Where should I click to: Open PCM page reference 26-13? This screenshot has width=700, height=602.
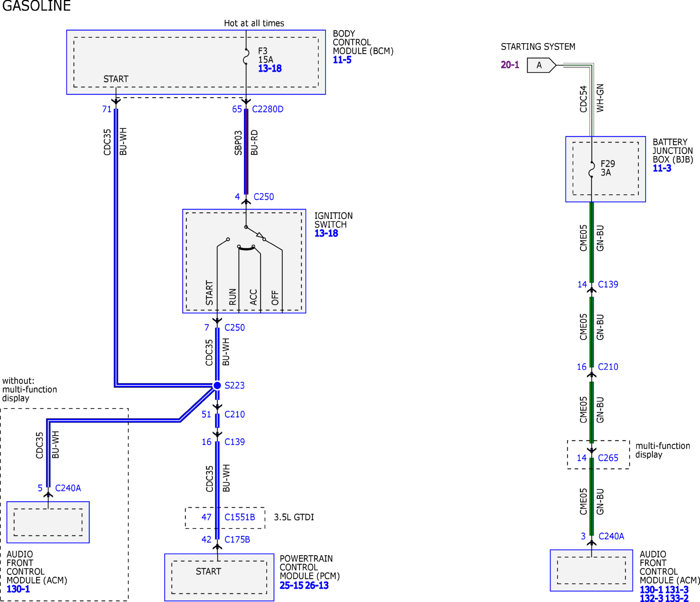tap(316, 586)
